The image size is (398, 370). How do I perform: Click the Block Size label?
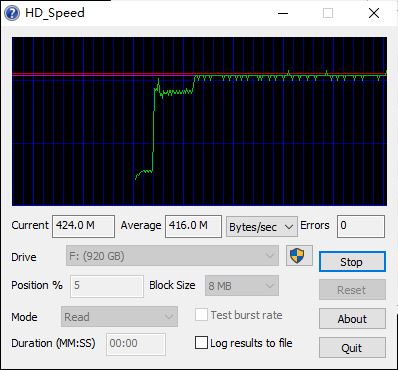coord(172,285)
